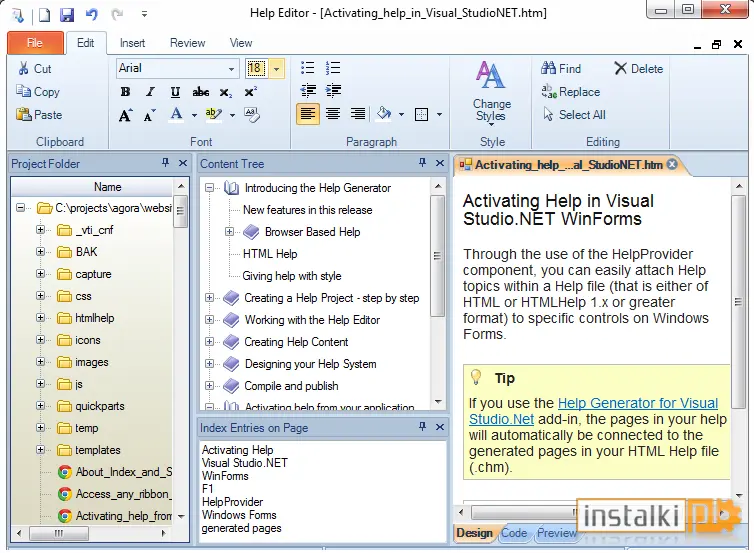Open font color dropdown arrow
The image size is (754, 553).
click(194, 115)
